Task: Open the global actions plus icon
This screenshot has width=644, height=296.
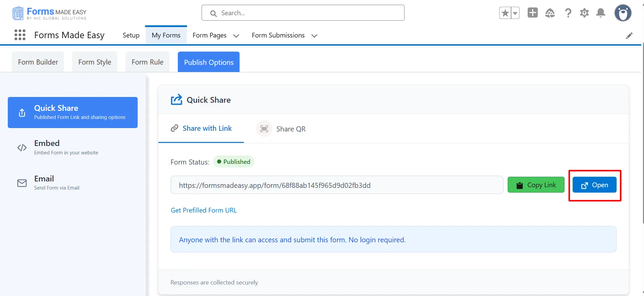Action: (532, 13)
